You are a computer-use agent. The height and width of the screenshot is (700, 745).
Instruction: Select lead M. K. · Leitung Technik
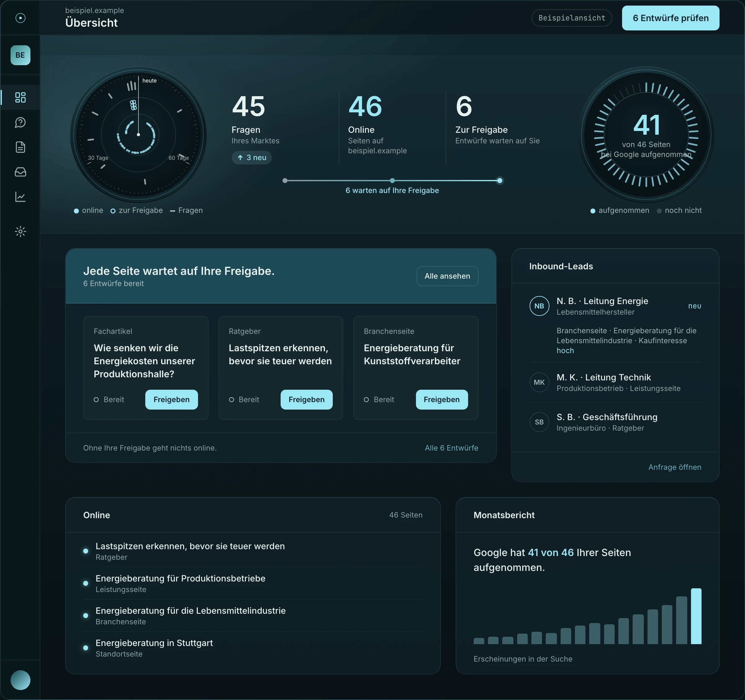[x=615, y=382]
